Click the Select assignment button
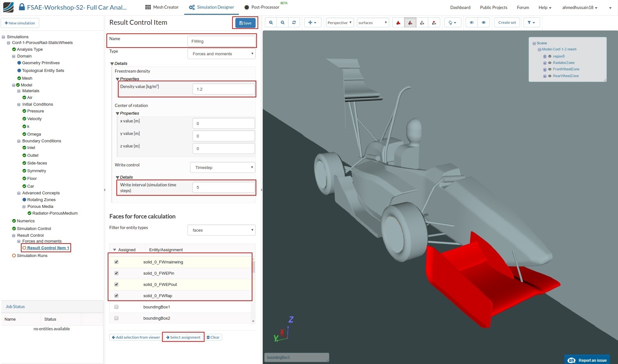This screenshot has height=364, width=618. pos(183,337)
